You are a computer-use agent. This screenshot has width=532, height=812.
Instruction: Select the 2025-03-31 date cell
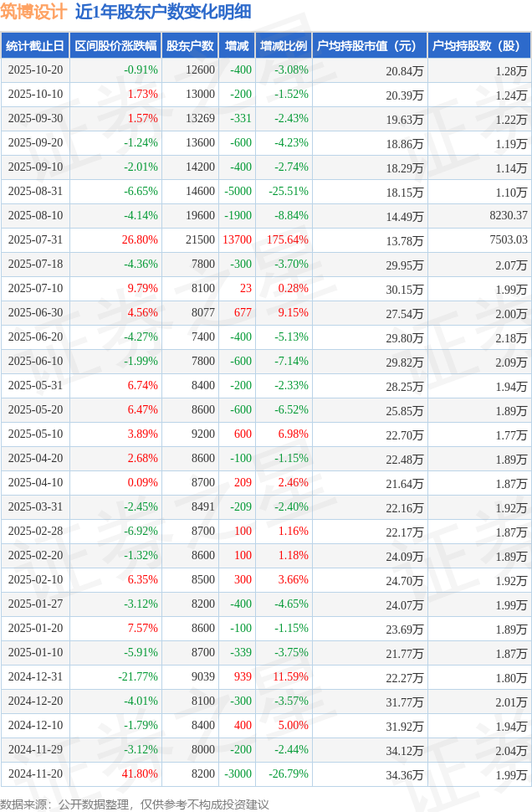[x=35, y=507]
